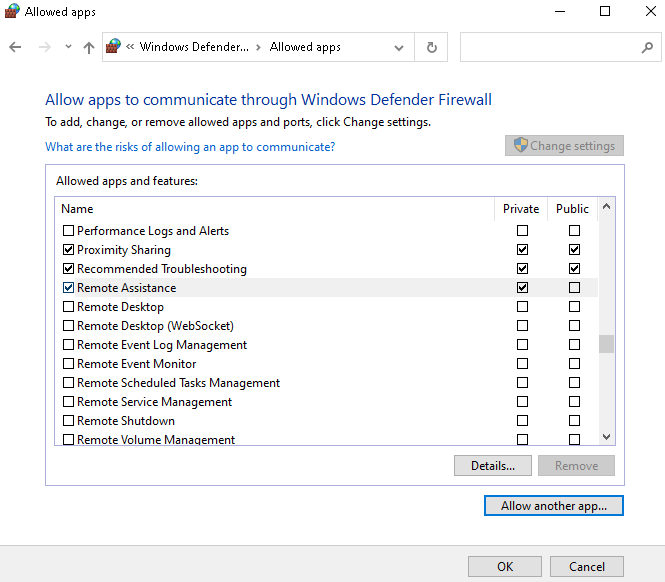665x582 pixels.
Task: Toggle Private checkbox for Remote Assistance
Action: (x=522, y=288)
